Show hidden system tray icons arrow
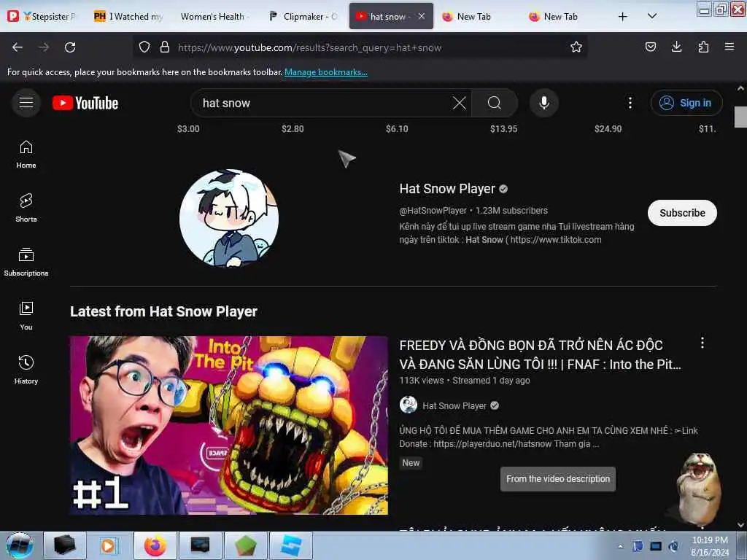Image resolution: width=747 pixels, height=560 pixels. tap(620, 546)
